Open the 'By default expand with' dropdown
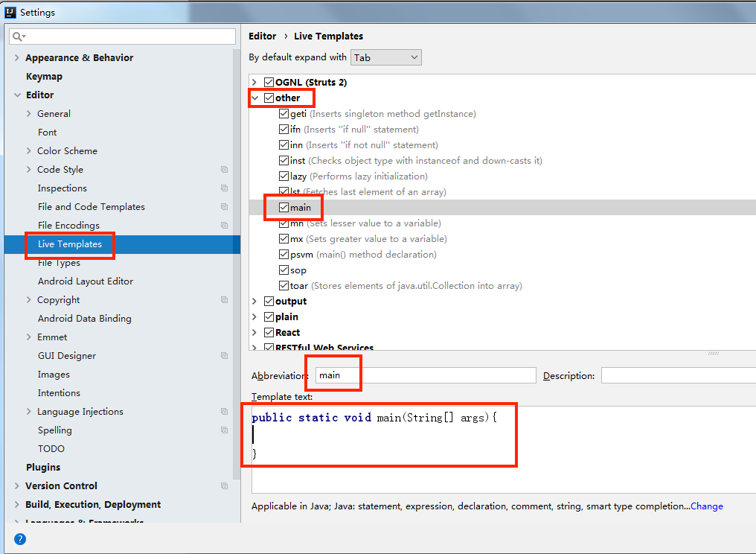Viewport: 756px width, 554px height. tap(385, 57)
